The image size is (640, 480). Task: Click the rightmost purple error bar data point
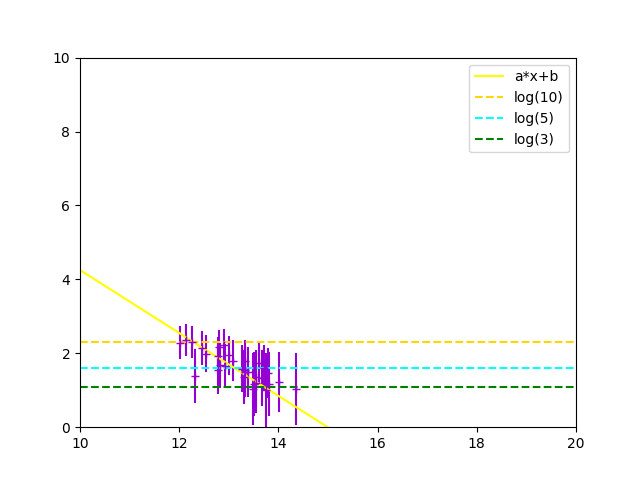pyautogui.click(x=296, y=389)
